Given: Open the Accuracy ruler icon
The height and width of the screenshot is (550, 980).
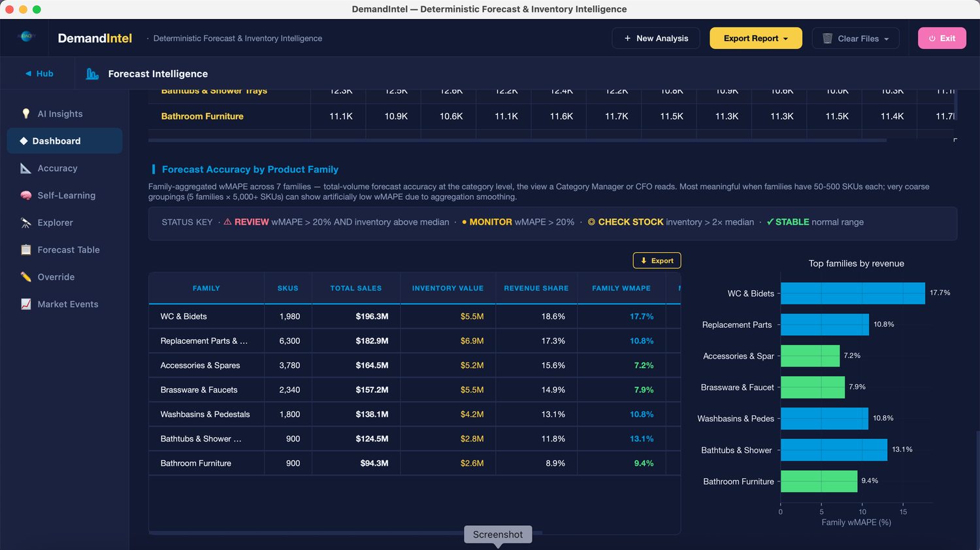Looking at the screenshot, I should click(x=26, y=169).
